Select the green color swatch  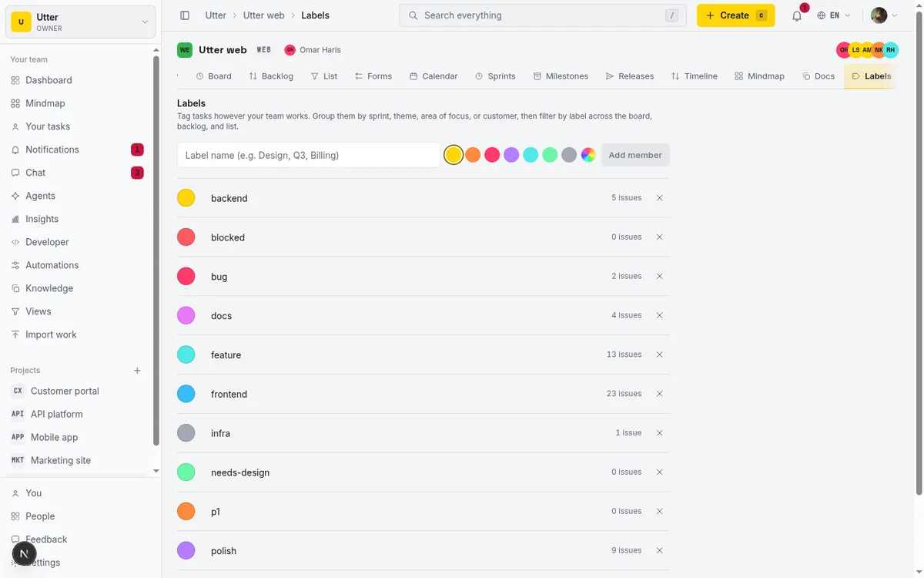[550, 155]
